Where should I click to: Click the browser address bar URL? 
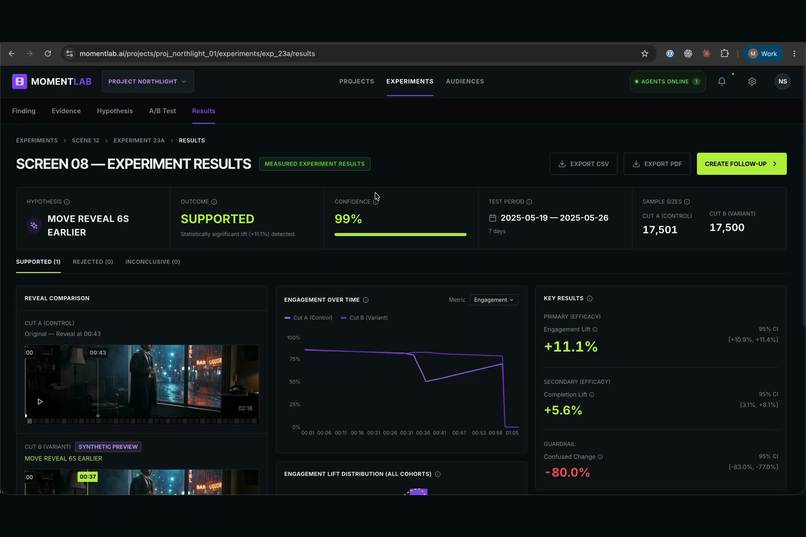click(197, 53)
